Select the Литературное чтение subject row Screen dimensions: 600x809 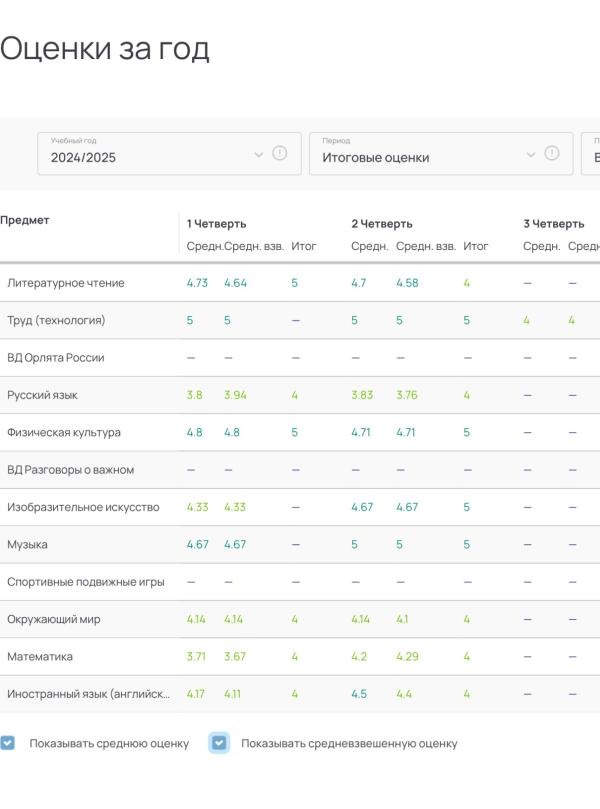[300, 283]
